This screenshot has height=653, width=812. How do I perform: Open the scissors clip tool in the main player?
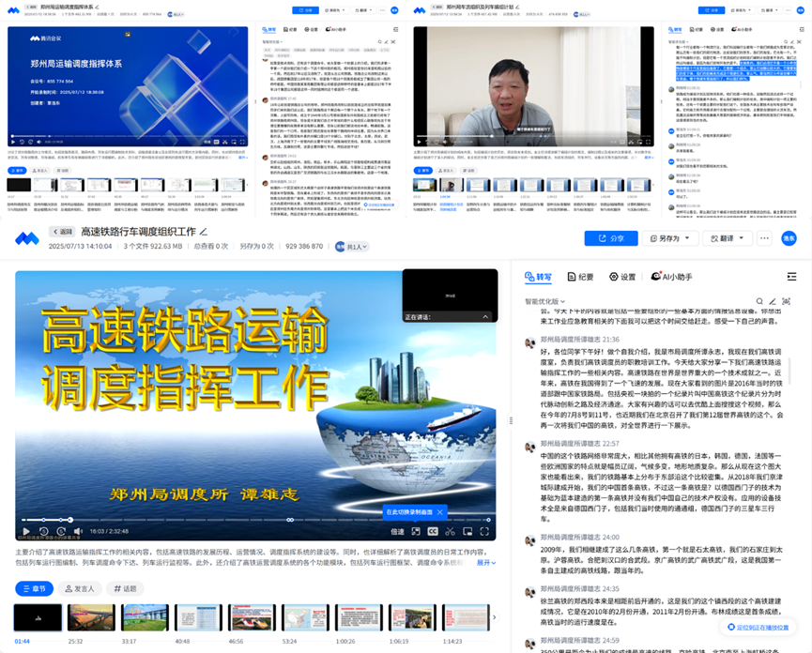450,532
